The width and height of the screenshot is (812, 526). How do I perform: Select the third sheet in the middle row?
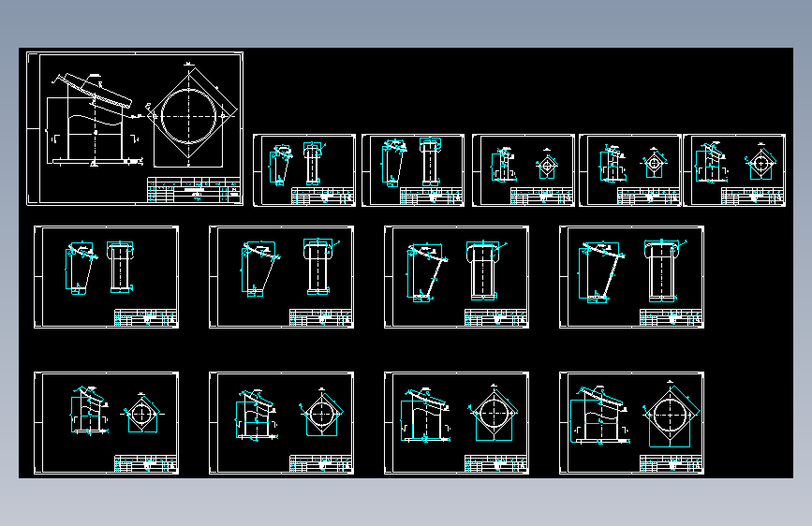click(x=456, y=277)
